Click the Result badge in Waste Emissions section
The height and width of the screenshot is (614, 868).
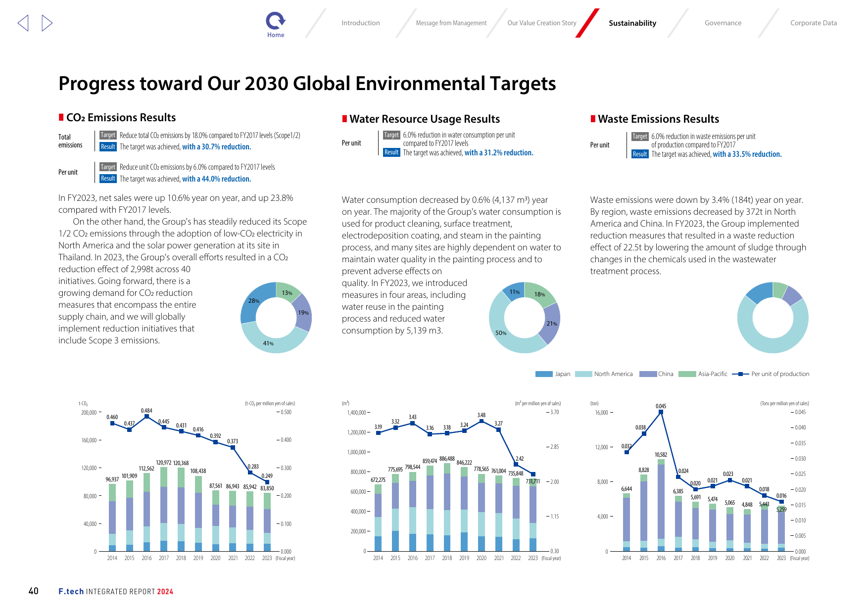[640, 154]
